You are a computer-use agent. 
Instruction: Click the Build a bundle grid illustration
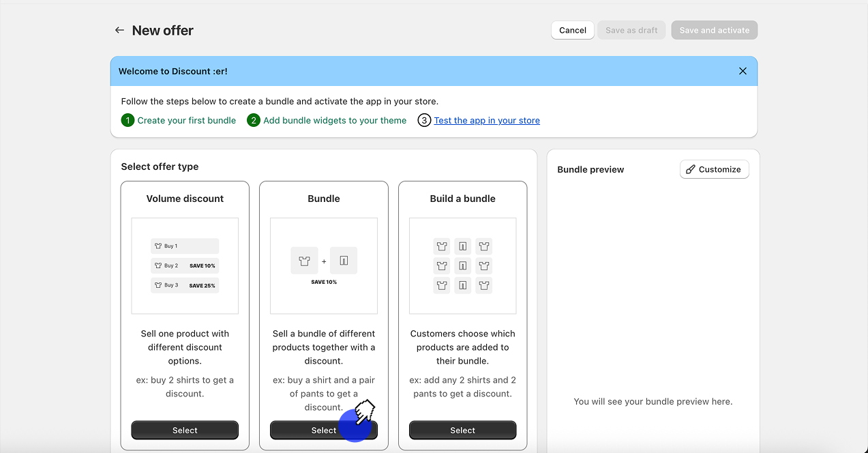click(462, 265)
